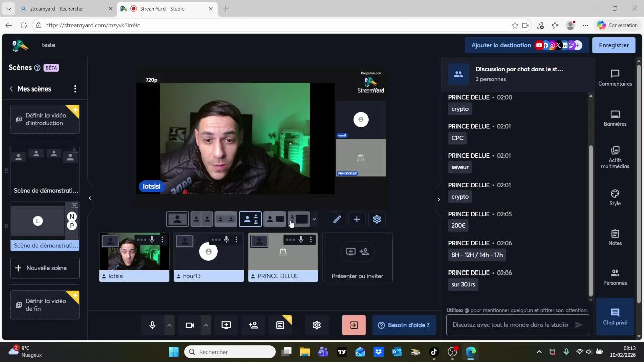Select highlighted Scène de démonstration with L avatar
Image resolution: width=644 pixels, height=362 pixels.
[x=45, y=226]
